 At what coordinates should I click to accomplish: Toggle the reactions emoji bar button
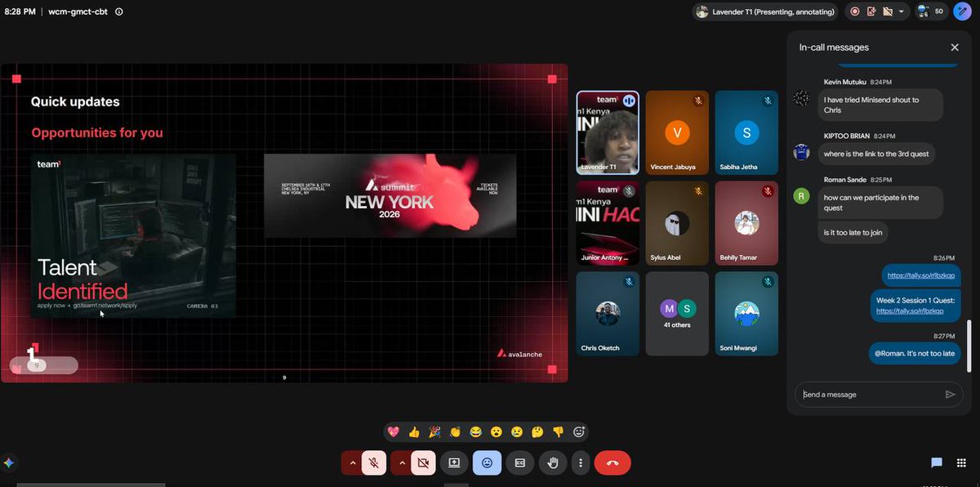[x=488, y=463]
